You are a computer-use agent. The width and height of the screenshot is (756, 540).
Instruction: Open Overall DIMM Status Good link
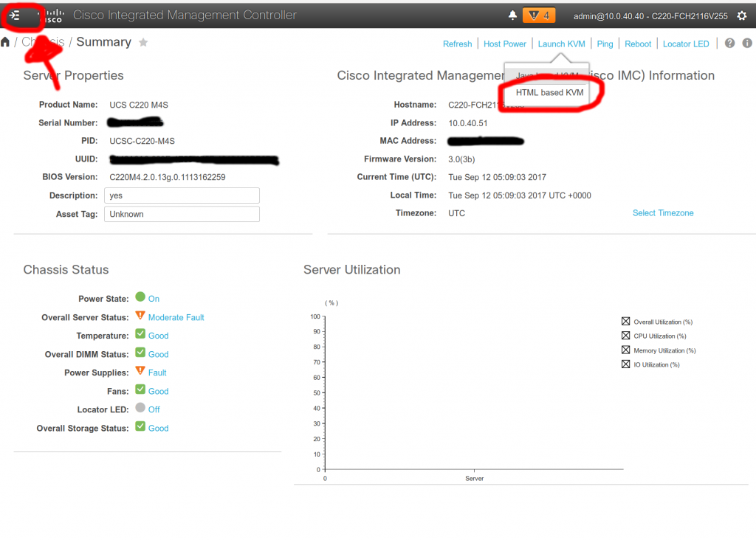[x=158, y=355]
